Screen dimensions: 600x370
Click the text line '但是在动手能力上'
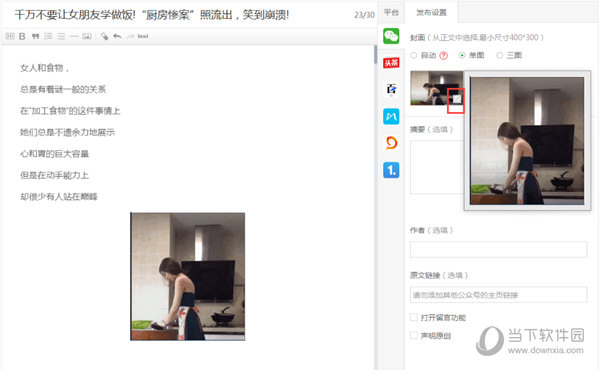point(54,175)
